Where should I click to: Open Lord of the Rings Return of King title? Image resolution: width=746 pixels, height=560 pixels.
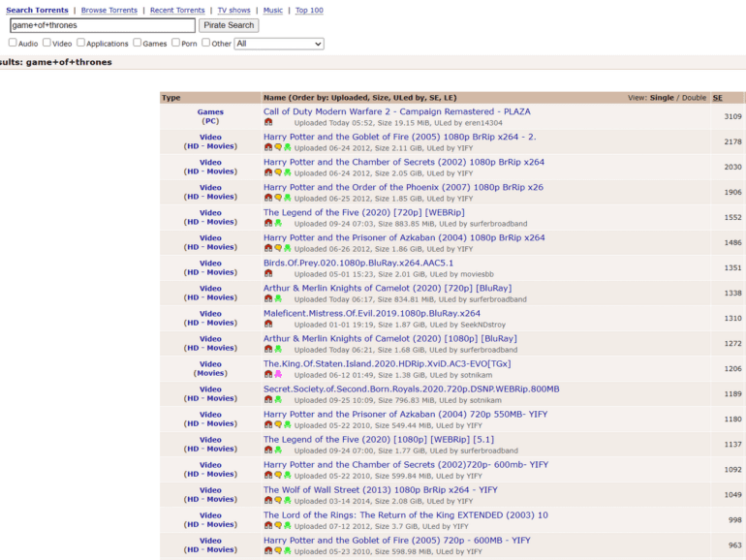click(406, 514)
